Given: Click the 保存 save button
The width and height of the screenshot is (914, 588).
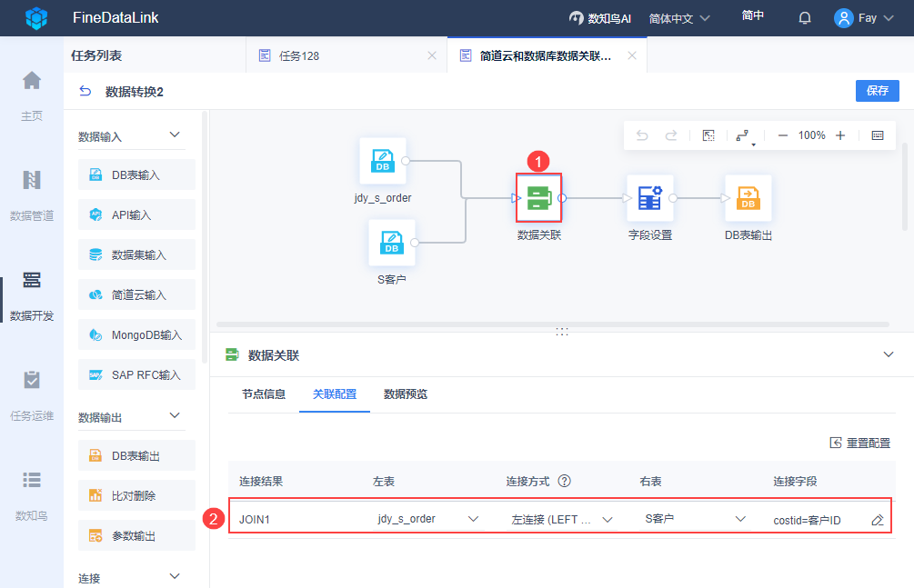Looking at the screenshot, I should coord(878,90).
